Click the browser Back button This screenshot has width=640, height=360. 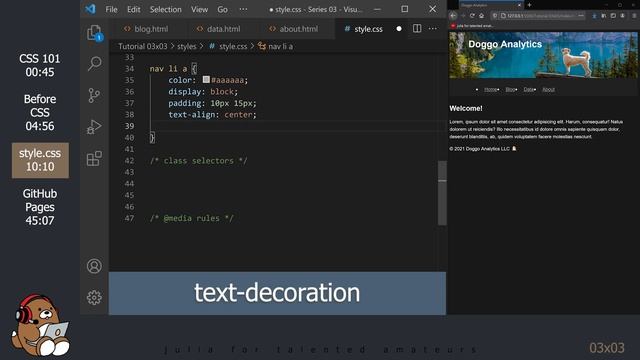(453, 16)
